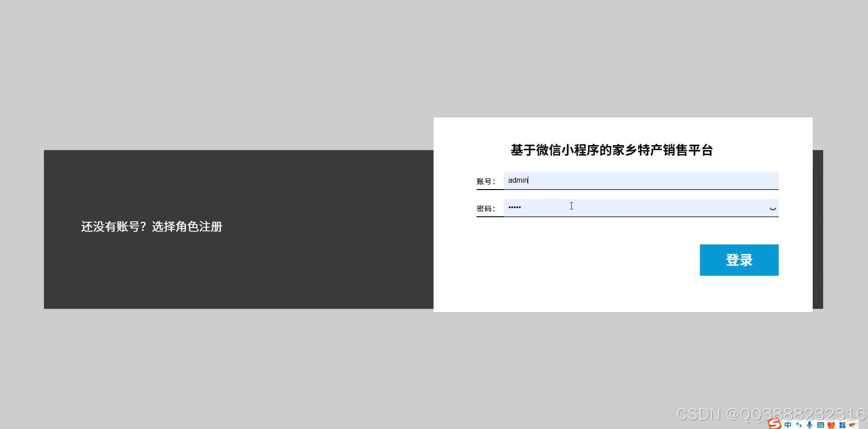Open the Sogou skin wardrobe icon

click(x=831, y=425)
